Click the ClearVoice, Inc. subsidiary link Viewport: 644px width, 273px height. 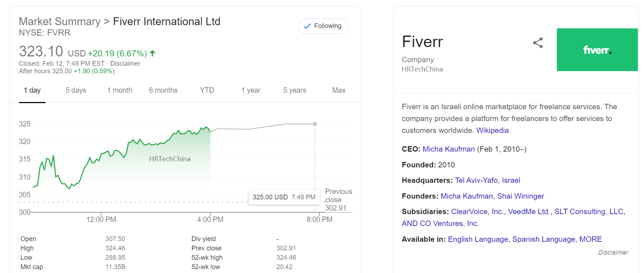click(x=478, y=212)
